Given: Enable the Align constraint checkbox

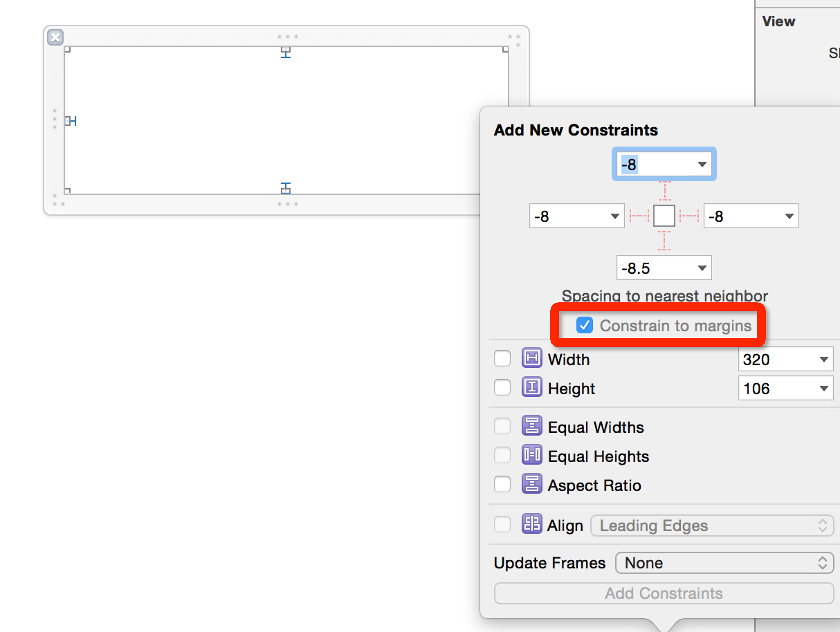Looking at the screenshot, I should [x=502, y=524].
